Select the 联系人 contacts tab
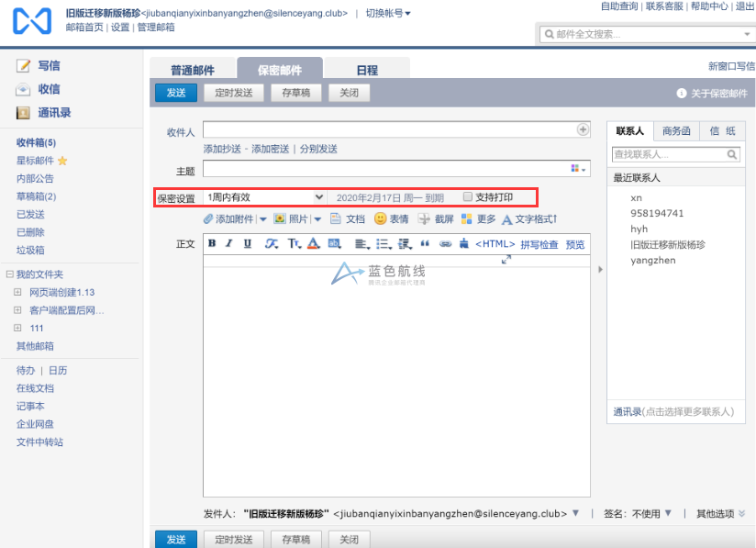Image resolution: width=756 pixels, height=548 pixels. 629,130
